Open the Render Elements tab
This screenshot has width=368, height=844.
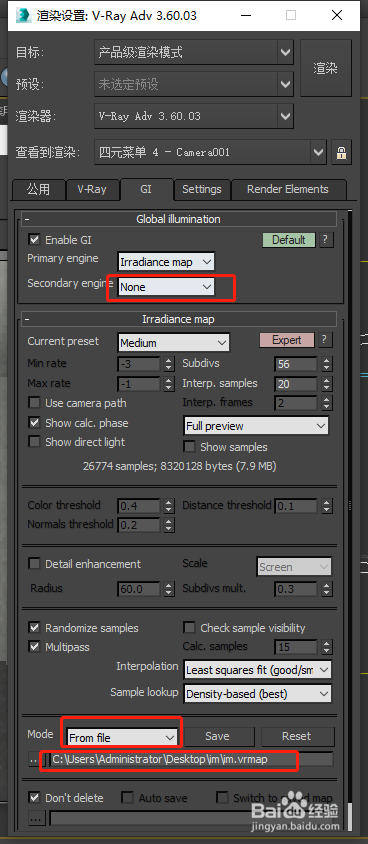click(288, 189)
